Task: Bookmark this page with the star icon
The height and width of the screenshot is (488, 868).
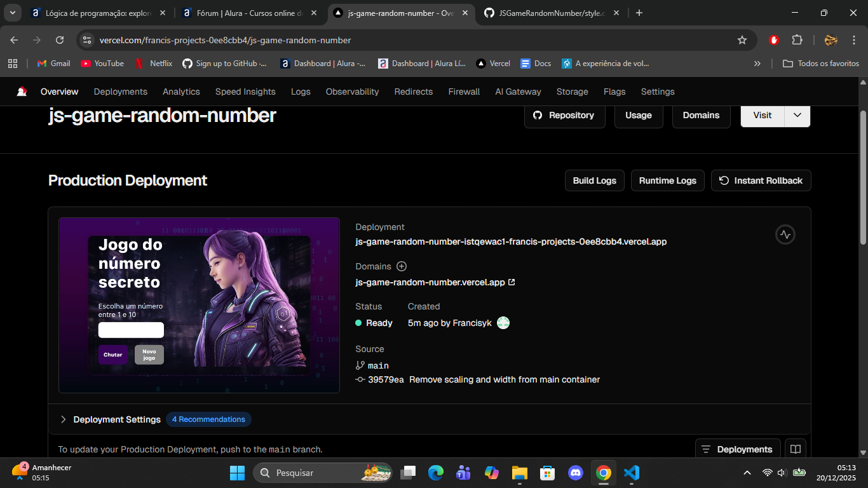Action: click(x=742, y=40)
